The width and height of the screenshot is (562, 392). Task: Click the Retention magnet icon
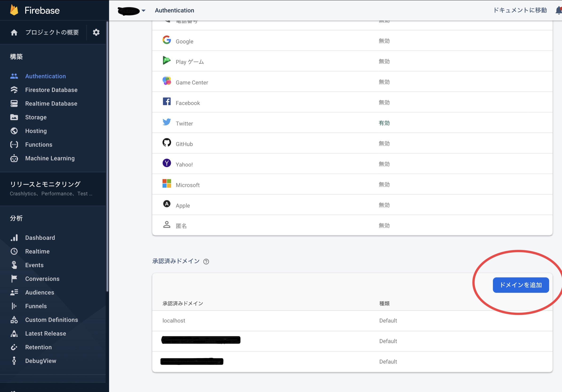tap(14, 347)
